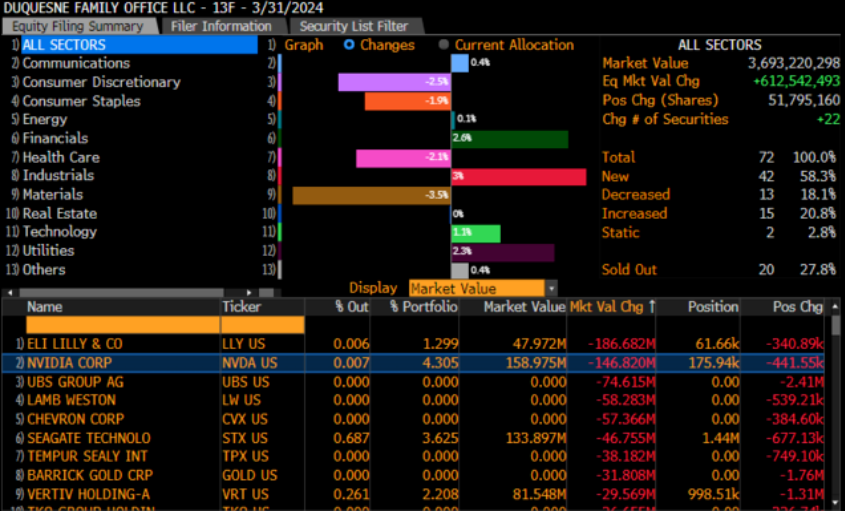
Task: Click the Materials -3.5% bar
Action: coord(372,195)
